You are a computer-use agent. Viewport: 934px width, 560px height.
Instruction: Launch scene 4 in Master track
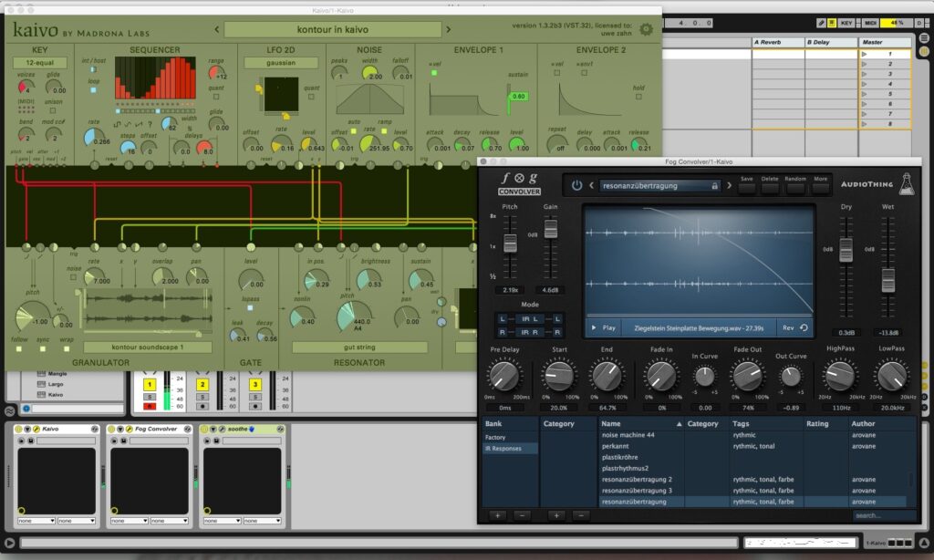coord(865,84)
